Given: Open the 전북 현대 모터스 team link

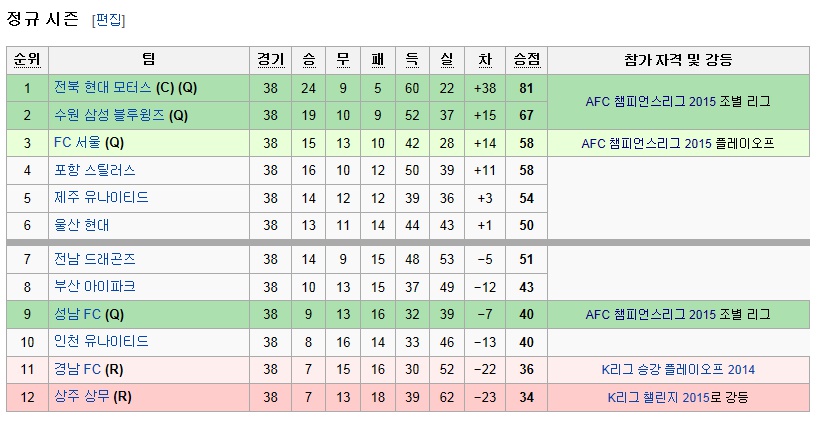Looking at the screenshot, I should pos(103,87).
